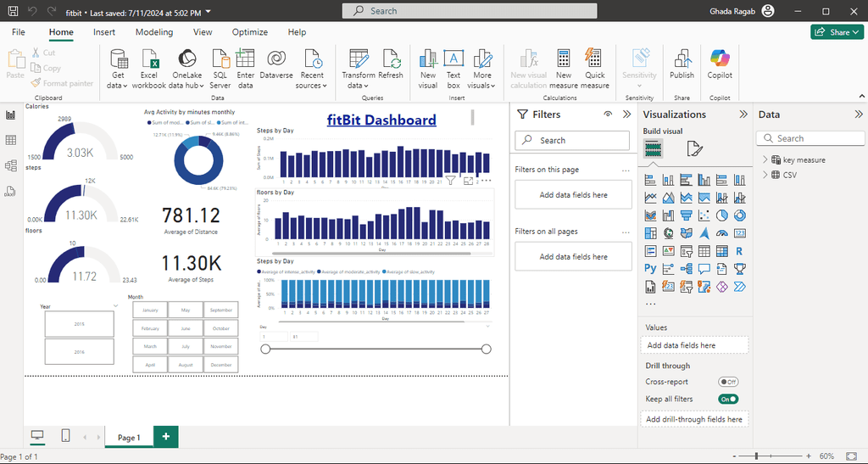Click the Share button

tap(837, 32)
